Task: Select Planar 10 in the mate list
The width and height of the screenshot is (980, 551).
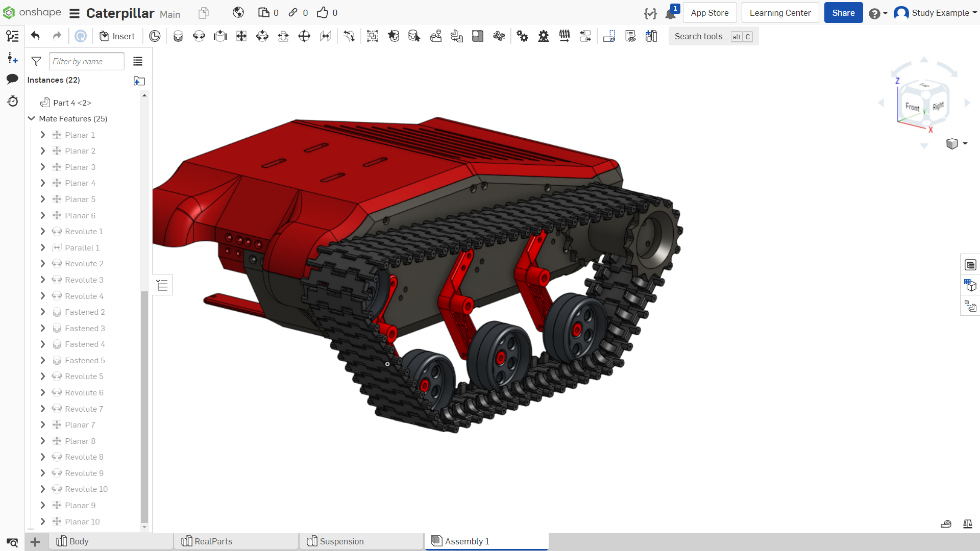Action: pos(83,521)
